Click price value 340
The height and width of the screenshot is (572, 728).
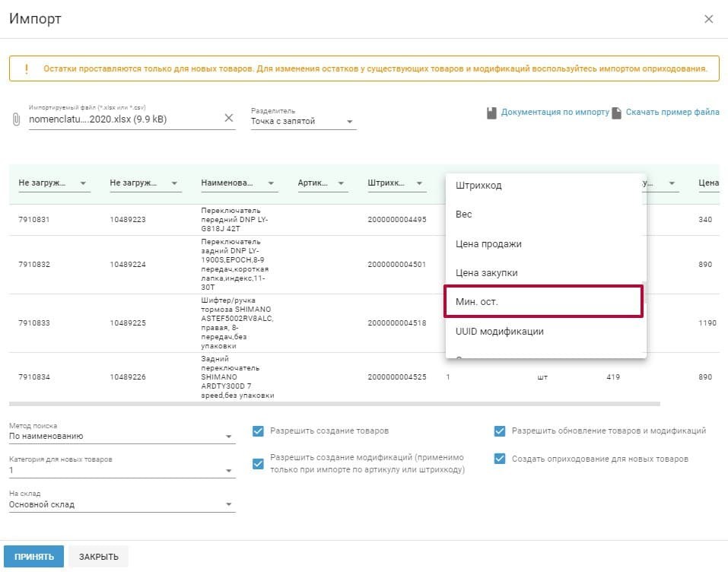point(705,220)
